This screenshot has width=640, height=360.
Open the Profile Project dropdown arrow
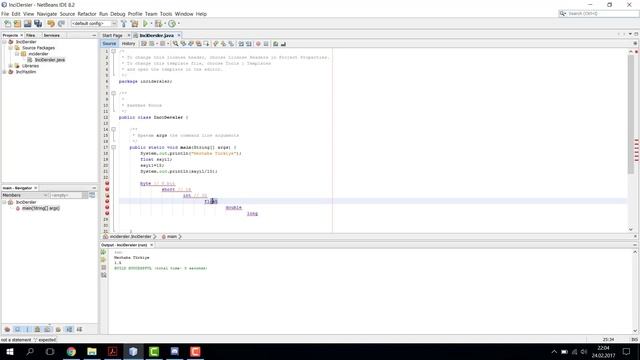point(178,24)
